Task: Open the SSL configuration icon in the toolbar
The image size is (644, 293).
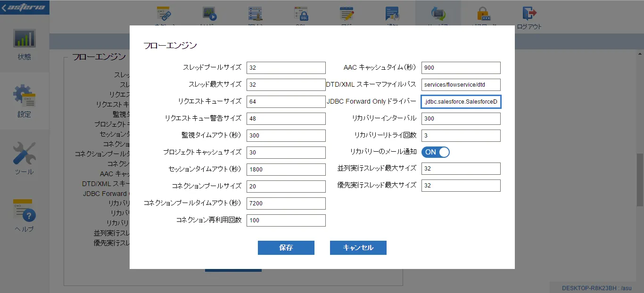Action: [301, 14]
